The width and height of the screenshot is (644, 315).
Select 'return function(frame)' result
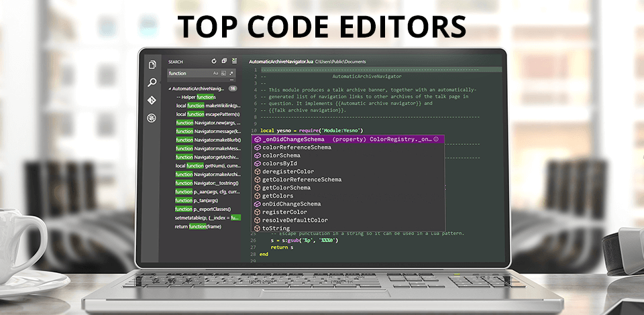tap(199, 227)
